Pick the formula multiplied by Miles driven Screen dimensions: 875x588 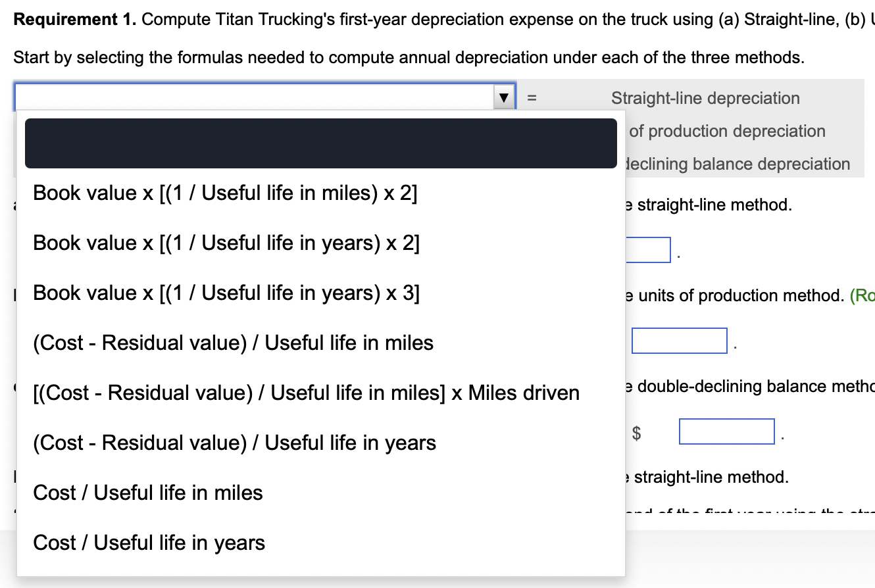point(306,393)
